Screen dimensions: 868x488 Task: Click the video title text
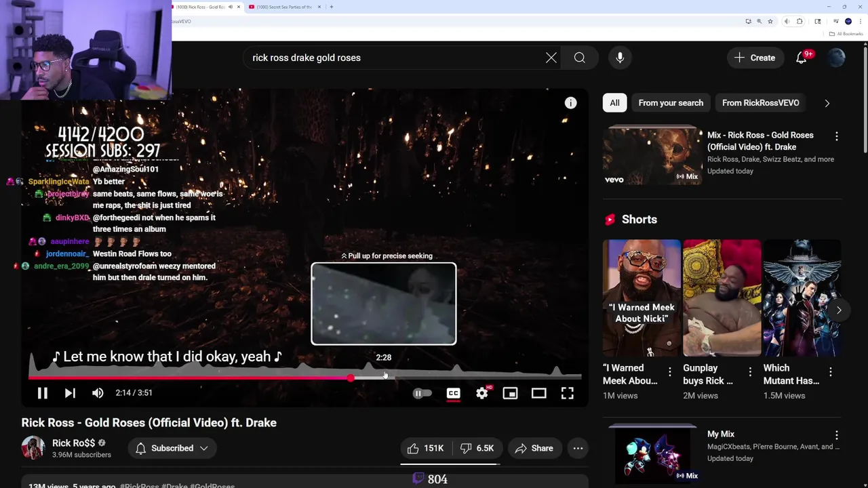click(x=149, y=423)
